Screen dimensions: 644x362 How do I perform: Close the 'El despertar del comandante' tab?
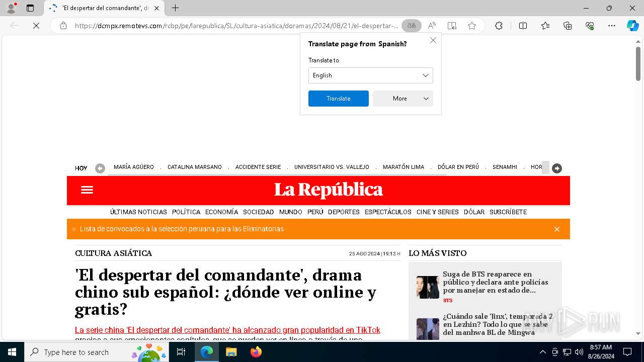156,8
